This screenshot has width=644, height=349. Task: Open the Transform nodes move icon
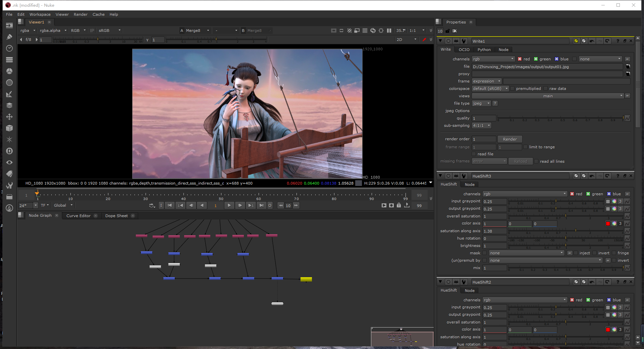point(9,117)
